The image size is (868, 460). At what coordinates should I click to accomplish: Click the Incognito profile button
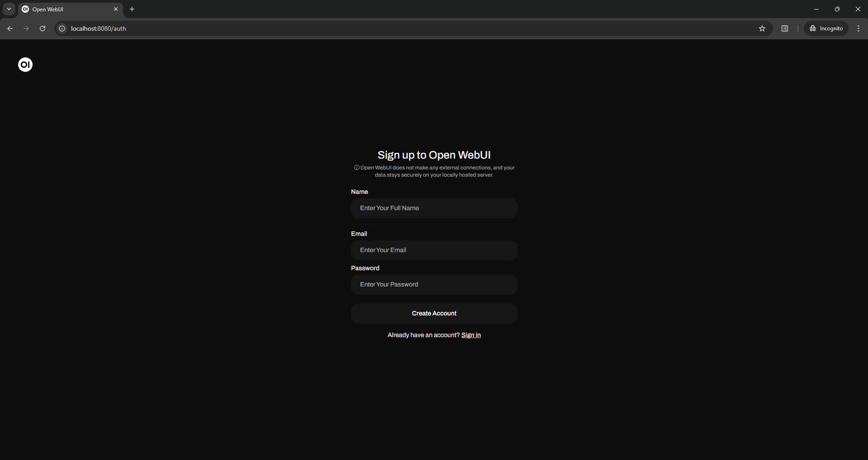pyautogui.click(x=826, y=28)
